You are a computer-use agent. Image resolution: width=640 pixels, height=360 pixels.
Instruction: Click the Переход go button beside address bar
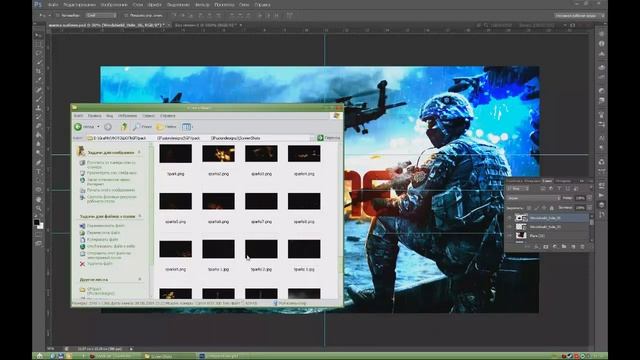click(x=329, y=138)
